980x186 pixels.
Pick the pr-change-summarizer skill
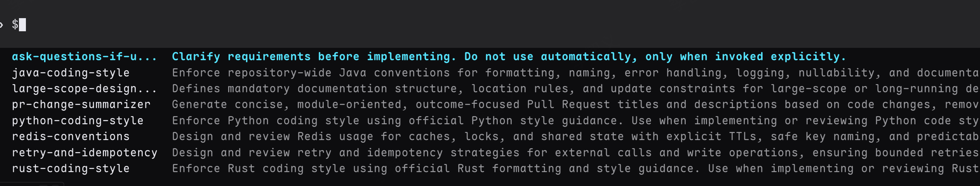(81, 105)
